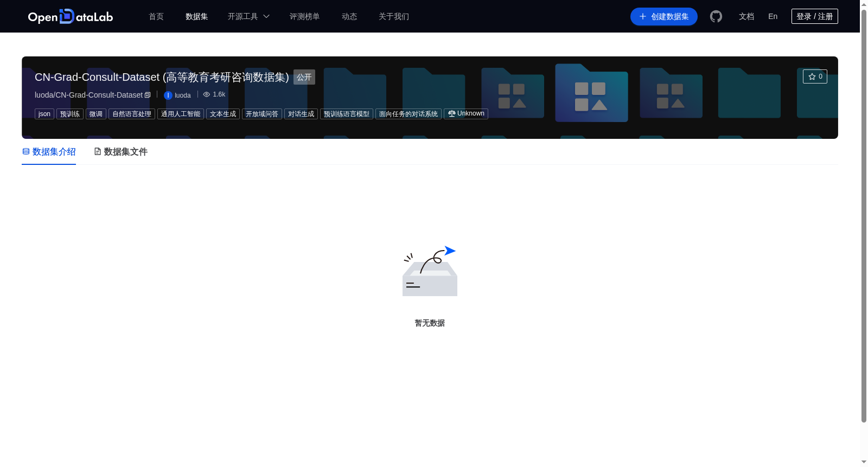Click the scrollbar up arrow
This screenshot has width=868, height=467.
[x=864, y=4]
